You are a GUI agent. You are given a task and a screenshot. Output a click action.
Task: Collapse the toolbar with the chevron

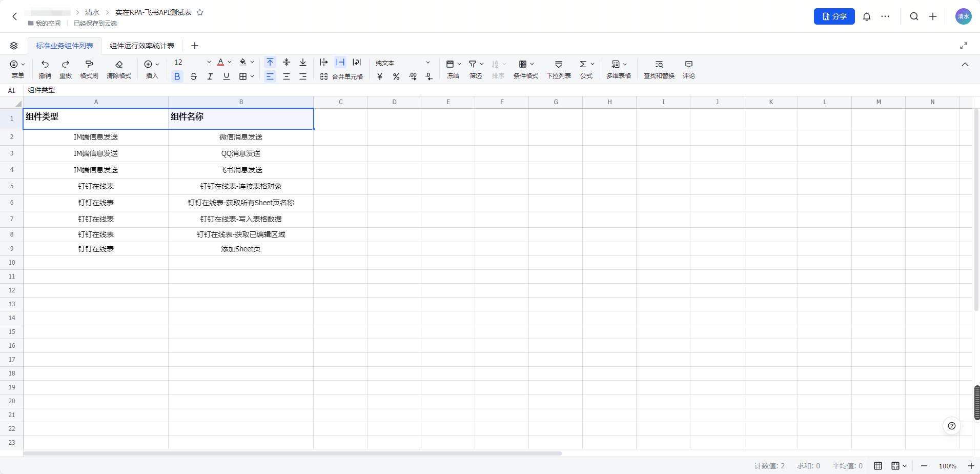click(965, 65)
